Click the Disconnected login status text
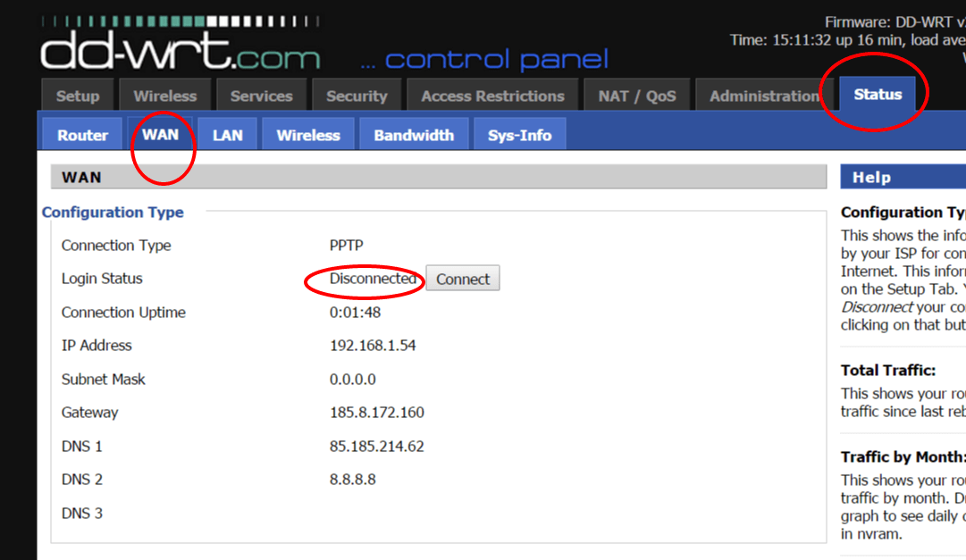Screen dimensions: 966x560 (x=373, y=279)
